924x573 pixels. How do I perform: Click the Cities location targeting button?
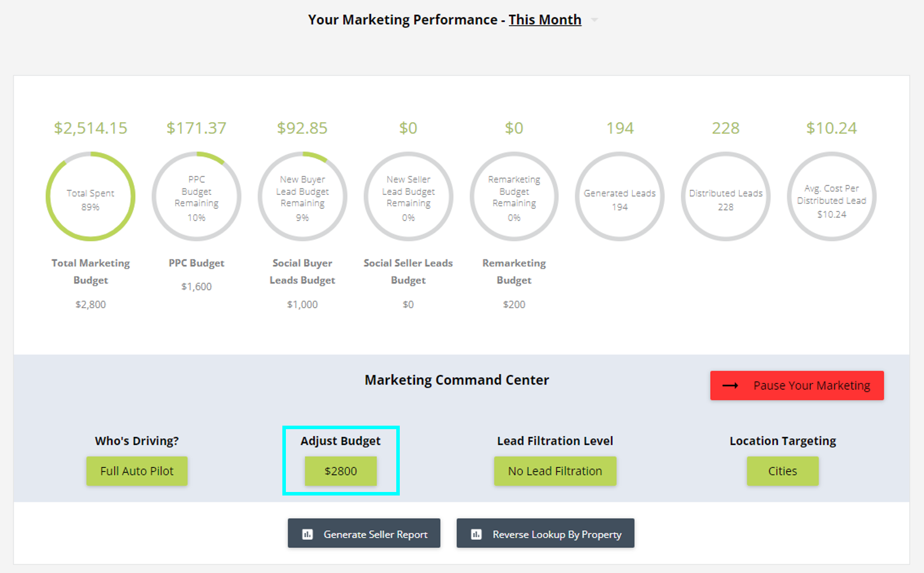pyautogui.click(x=783, y=471)
